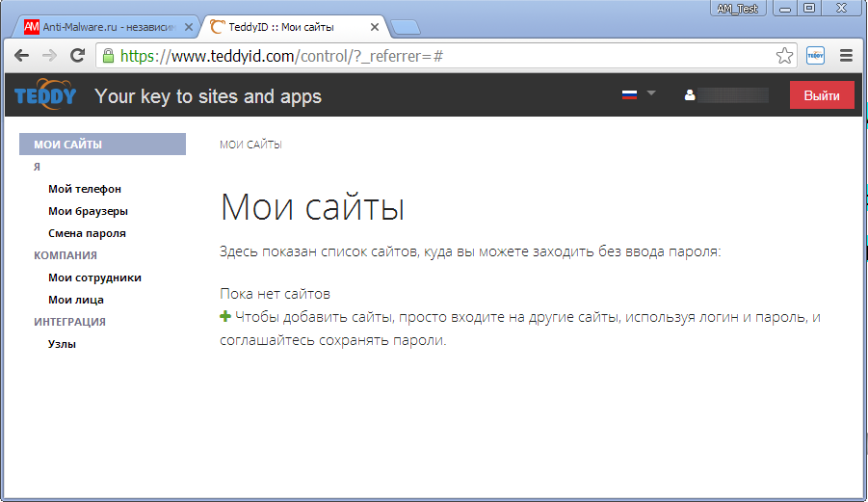Image resolution: width=868 pixels, height=502 pixels.
Task: Click the Your key to sites and apps tagline
Action: tap(208, 96)
